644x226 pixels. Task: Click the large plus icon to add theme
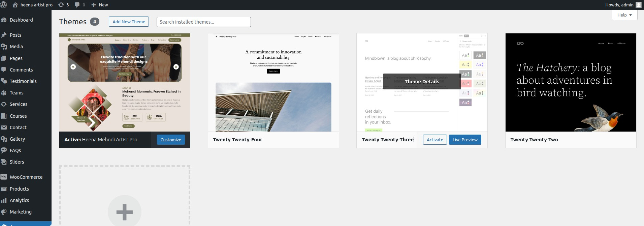pos(125,212)
